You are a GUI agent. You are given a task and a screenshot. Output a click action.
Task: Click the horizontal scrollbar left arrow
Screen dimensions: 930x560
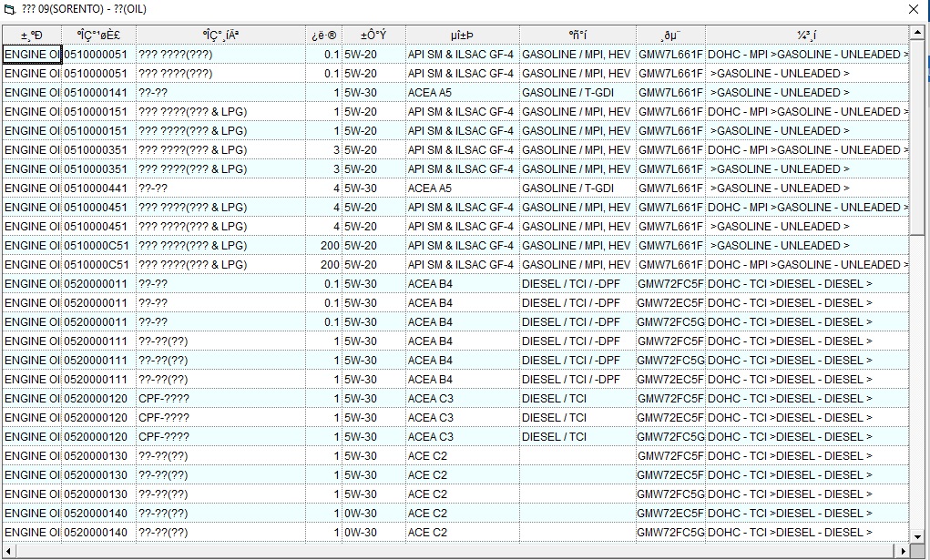(8, 551)
